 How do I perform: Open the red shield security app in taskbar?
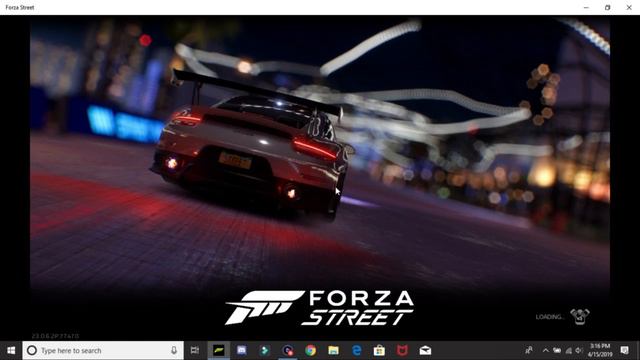pos(402,350)
